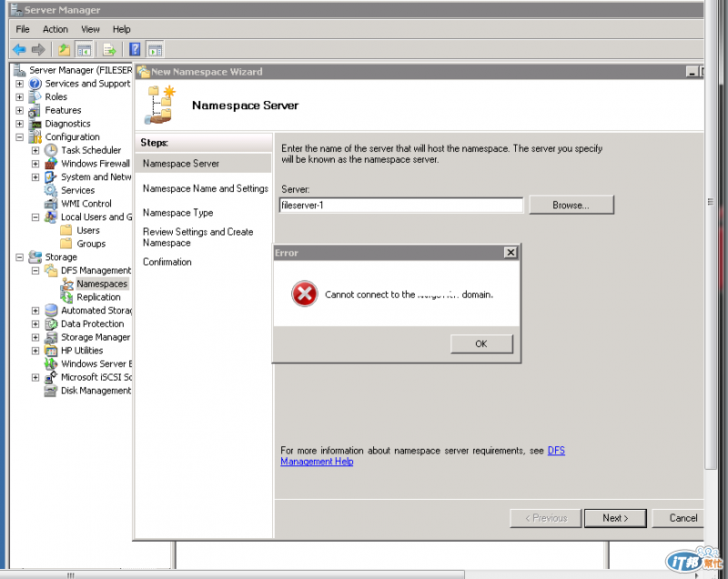The height and width of the screenshot is (579, 728).
Task: Open Help via the question mark icon
Action: point(135,49)
